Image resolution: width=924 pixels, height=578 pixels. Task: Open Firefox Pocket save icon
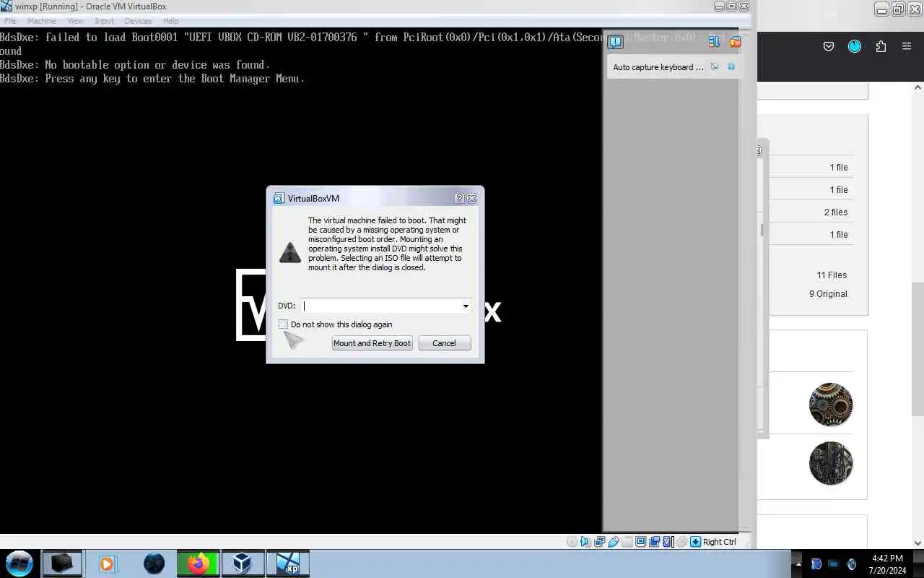click(829, 46)
